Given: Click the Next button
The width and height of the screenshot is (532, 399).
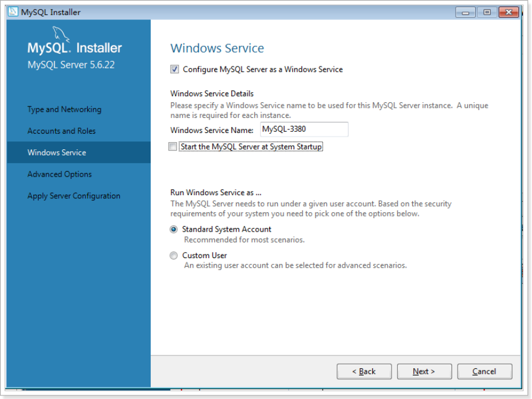Looking at the screenshot, I should pos(424,372).
